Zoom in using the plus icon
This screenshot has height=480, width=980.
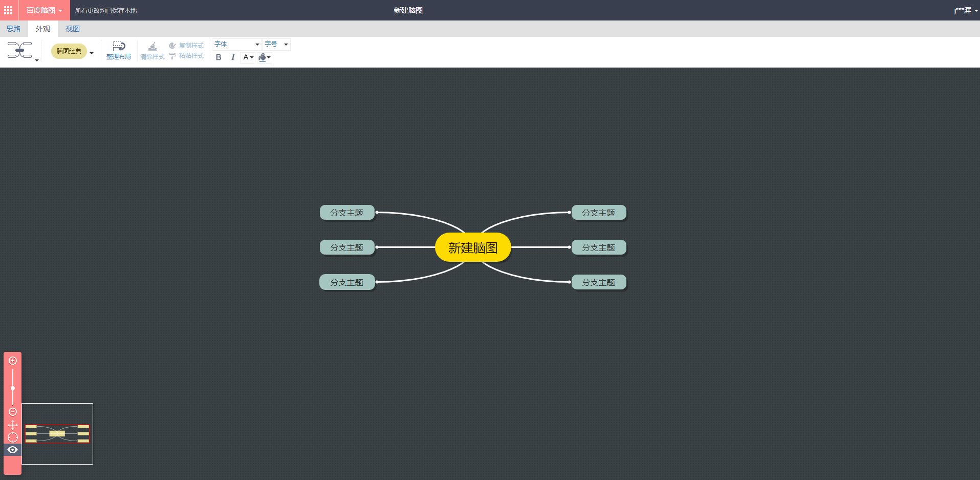point(13,360)
